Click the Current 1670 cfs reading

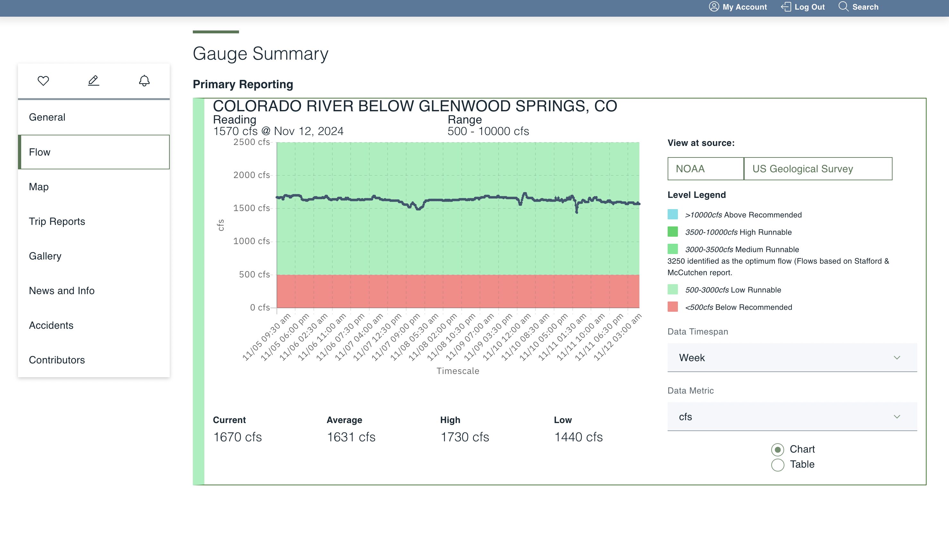(x=238, y=437)
